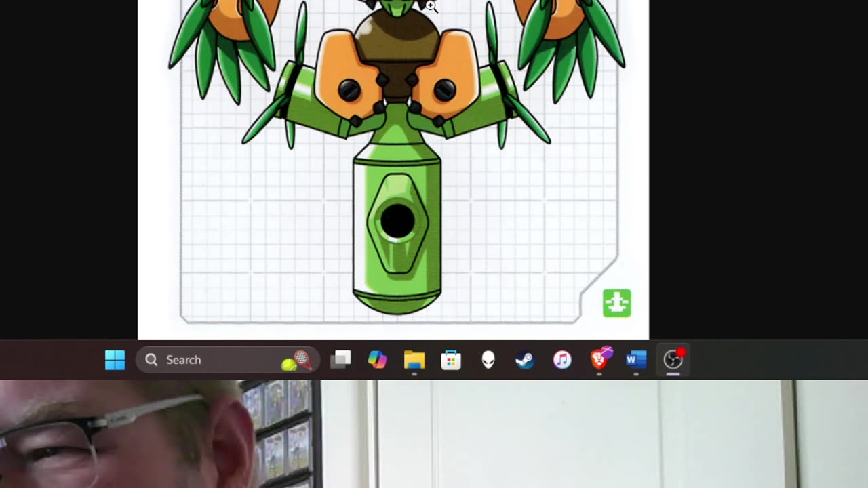Screen dimensions: 868x488
Task: Open Alienware Command Center icon
Action: click(x=488, y=360)
